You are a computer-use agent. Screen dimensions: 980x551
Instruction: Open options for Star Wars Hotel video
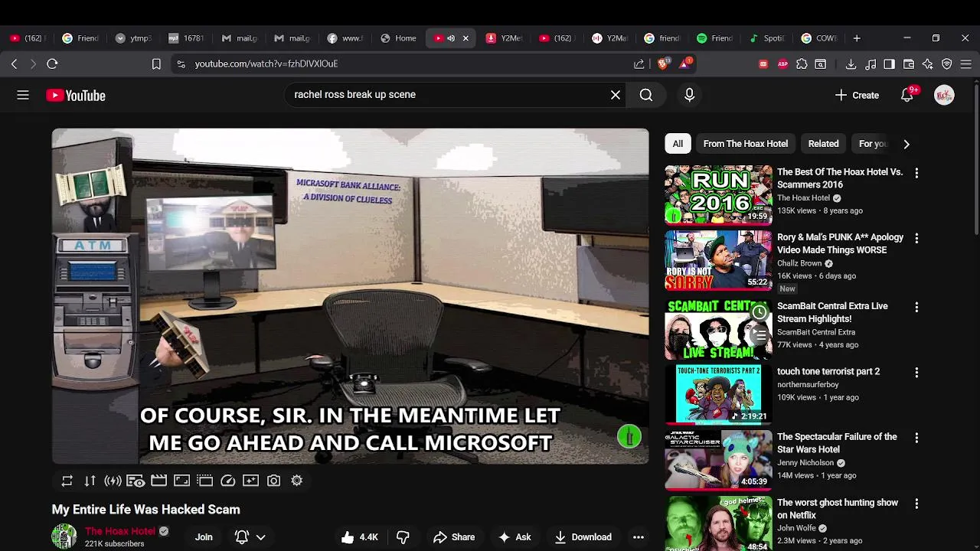point(916,438)
